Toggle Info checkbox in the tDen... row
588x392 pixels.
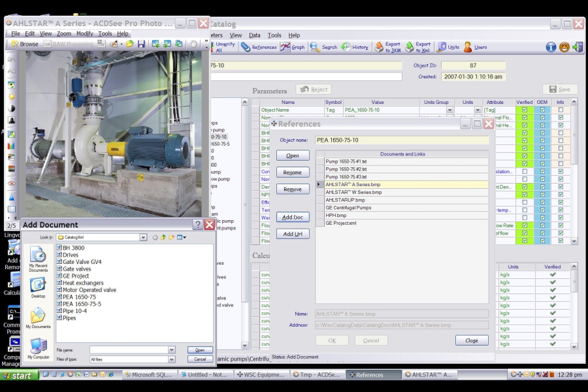(x=561, y=187)
